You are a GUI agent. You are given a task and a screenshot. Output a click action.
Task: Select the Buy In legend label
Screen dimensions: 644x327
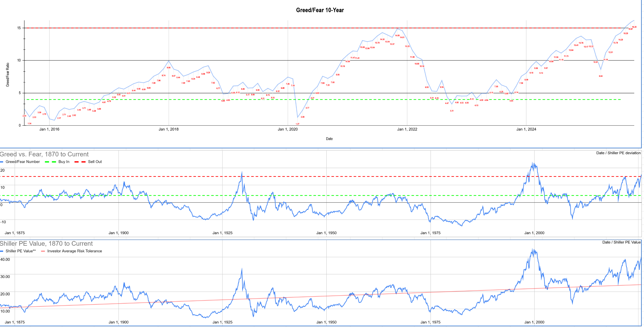(x=64, y=162)
